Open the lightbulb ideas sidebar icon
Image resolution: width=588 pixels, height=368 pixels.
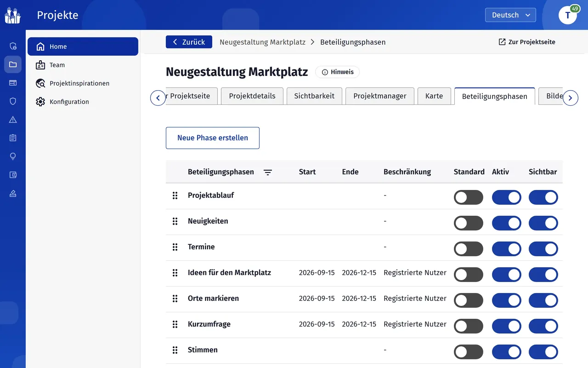pyautogui.click(x=13, y=156)
